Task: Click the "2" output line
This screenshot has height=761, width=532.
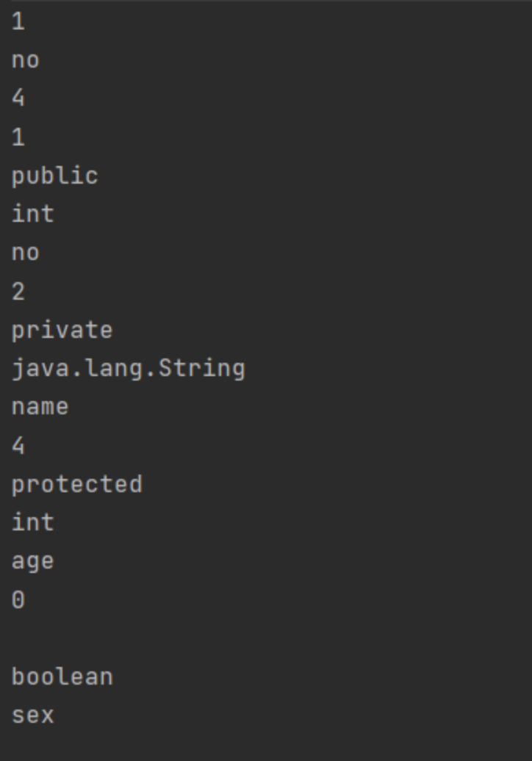Action: tap(18, 292)
